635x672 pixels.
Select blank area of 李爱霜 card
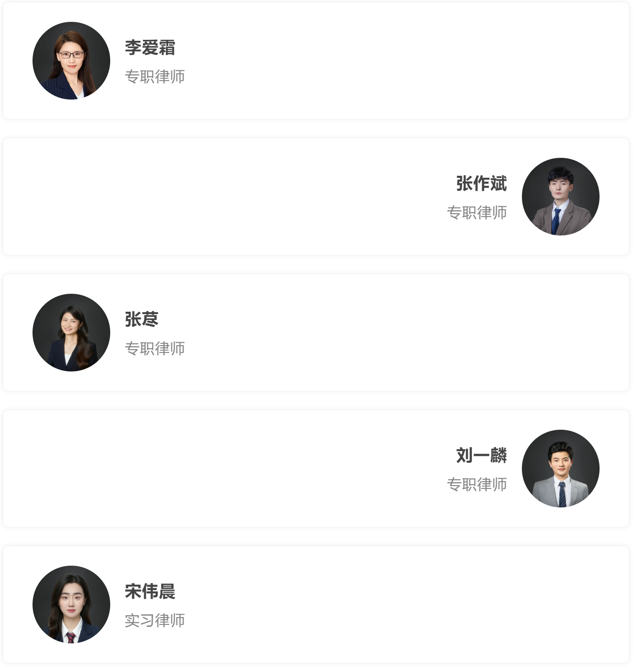[388, 61]
